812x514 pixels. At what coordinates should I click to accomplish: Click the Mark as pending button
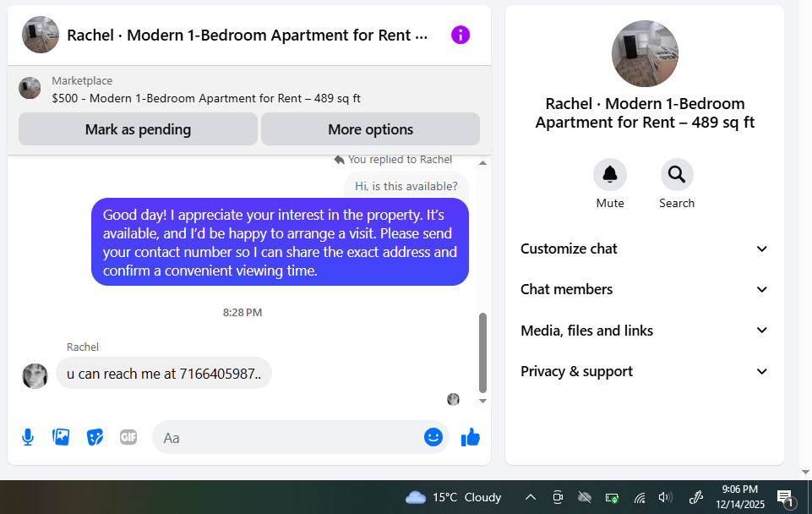138,129
